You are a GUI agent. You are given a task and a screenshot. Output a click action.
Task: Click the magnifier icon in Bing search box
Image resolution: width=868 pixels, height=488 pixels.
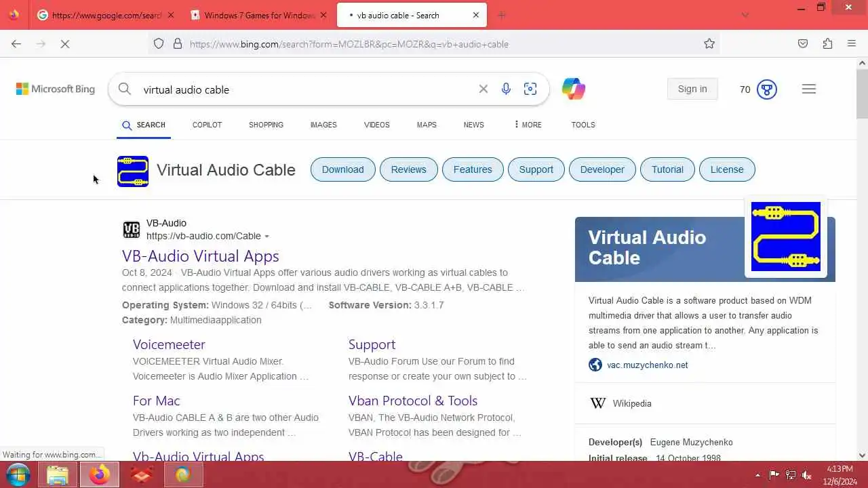click(124, 89)
